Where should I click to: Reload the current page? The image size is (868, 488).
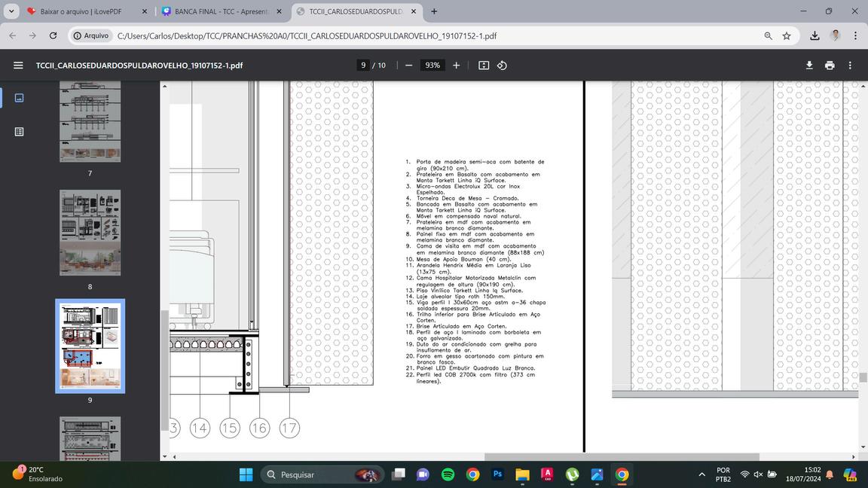[53, 35]
